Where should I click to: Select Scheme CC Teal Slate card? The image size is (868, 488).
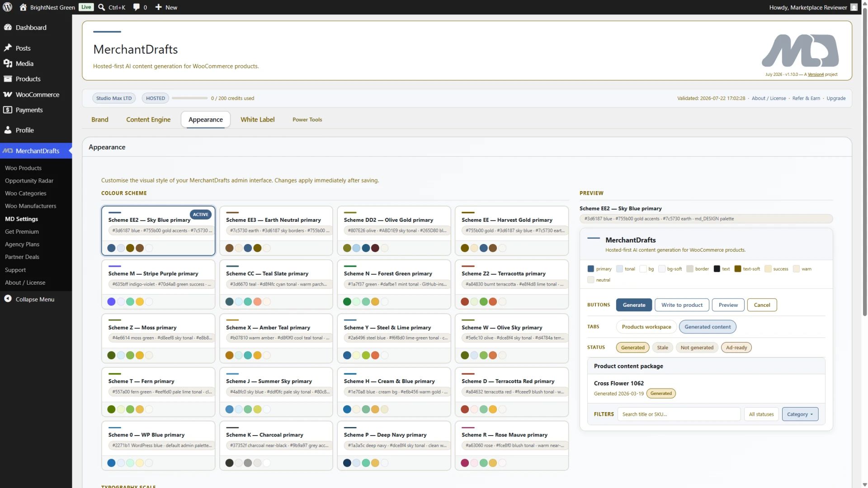click(276, 285)
